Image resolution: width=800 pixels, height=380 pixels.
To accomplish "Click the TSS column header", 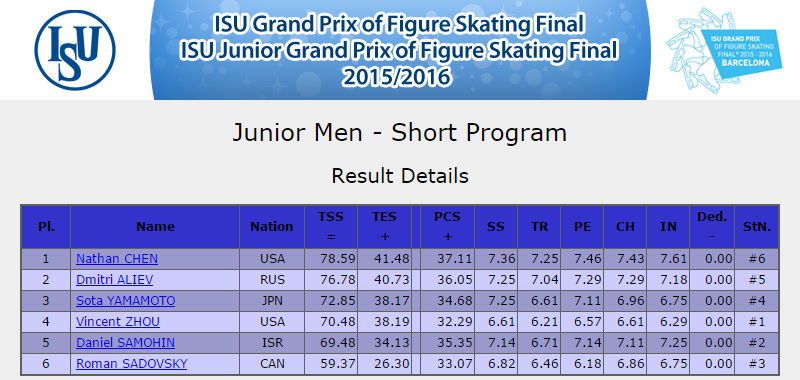I will coord(331,227).
